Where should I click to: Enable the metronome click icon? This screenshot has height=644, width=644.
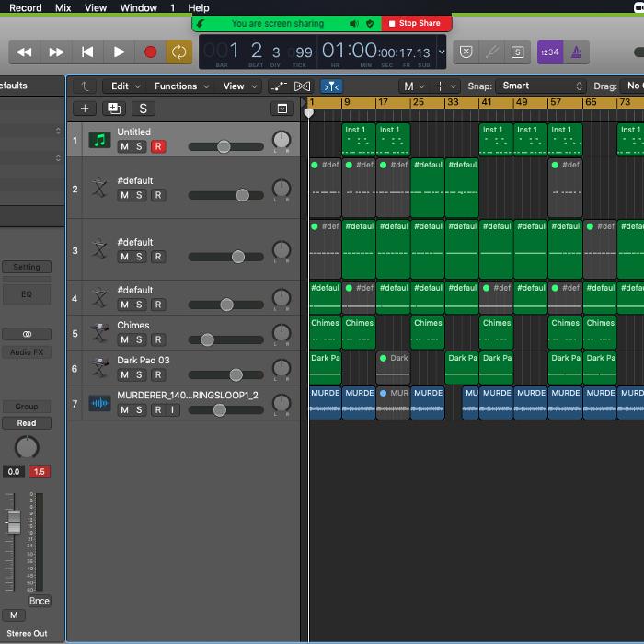click(577, 52)
